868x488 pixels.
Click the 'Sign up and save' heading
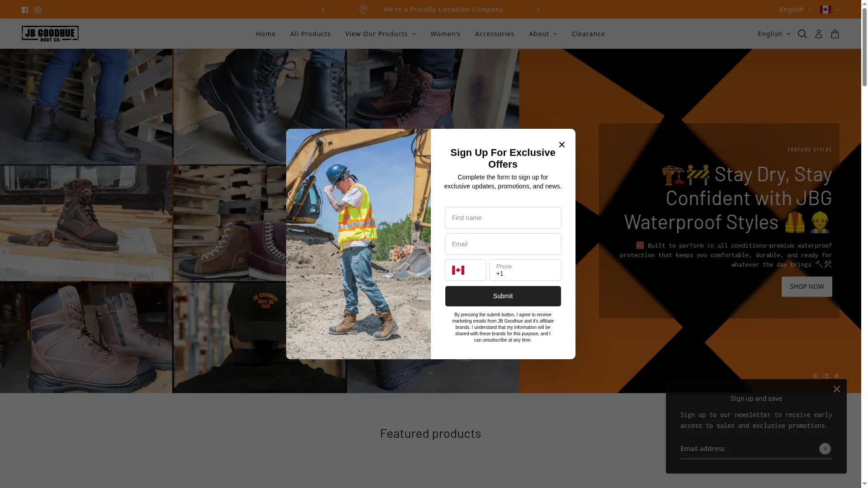(756, 398)
